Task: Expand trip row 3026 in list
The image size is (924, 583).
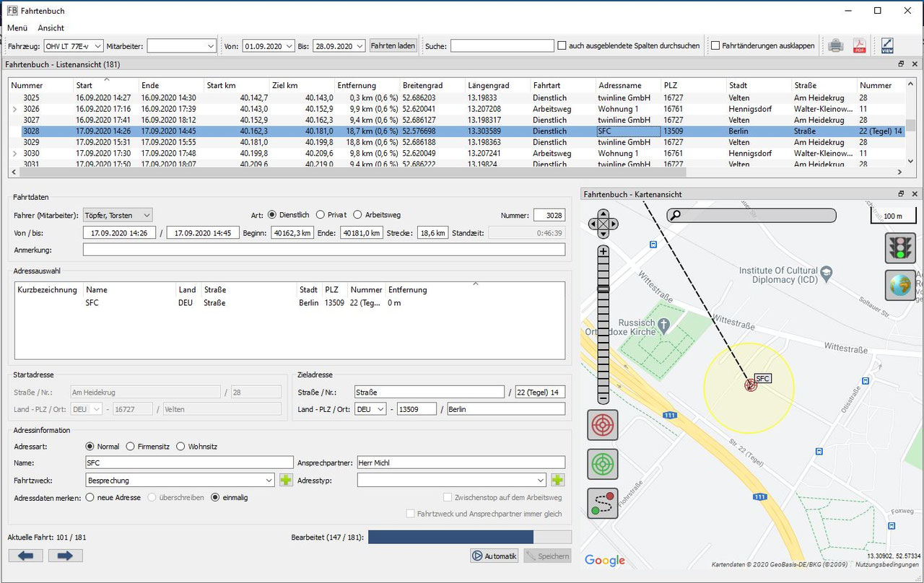Action: click(14, 109)
